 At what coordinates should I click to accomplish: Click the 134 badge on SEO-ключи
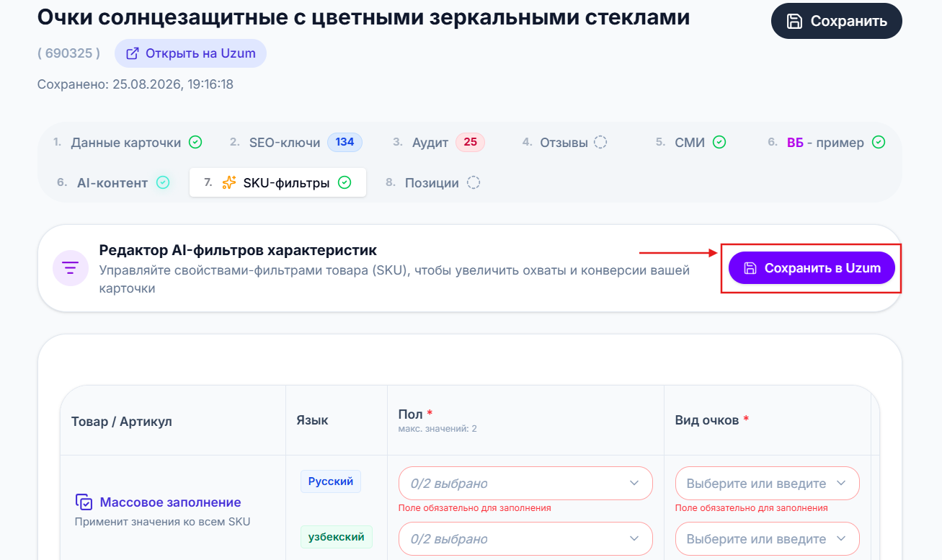coord(345,142)
